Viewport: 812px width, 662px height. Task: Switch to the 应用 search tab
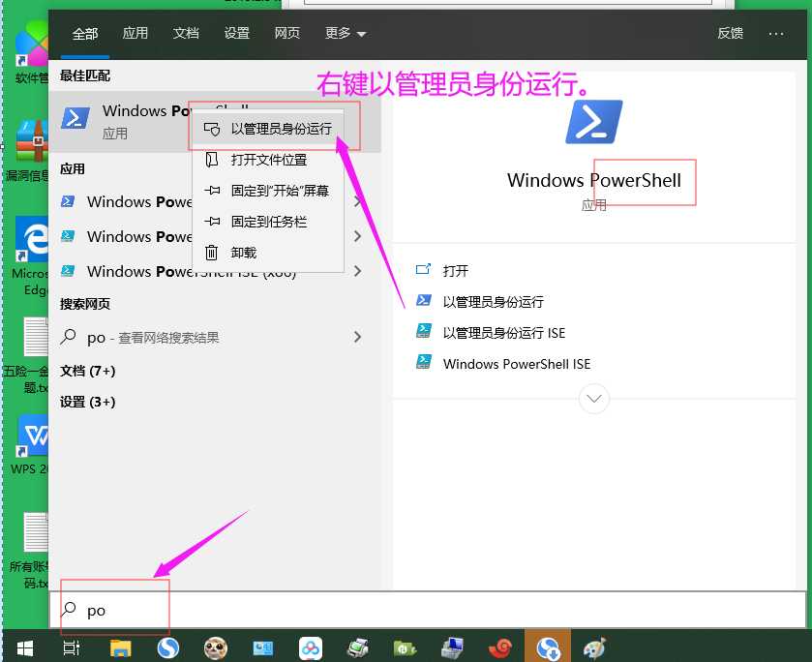pyautogui.click(x=135, y=33)
